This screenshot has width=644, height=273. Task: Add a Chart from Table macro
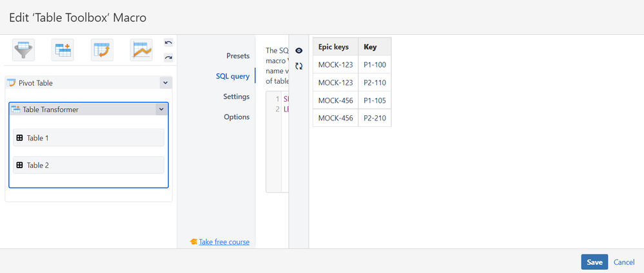pos(141,50)
